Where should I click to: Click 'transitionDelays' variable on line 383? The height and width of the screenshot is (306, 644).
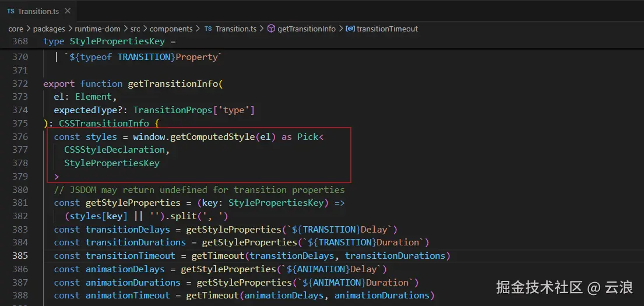pyautogui.click(x=128, y=229)
